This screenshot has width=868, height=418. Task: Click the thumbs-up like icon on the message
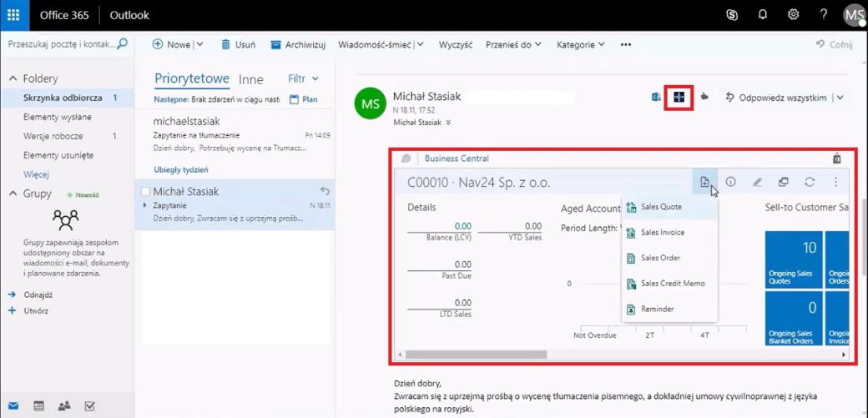pyautogui.click(x=704, y=97)
